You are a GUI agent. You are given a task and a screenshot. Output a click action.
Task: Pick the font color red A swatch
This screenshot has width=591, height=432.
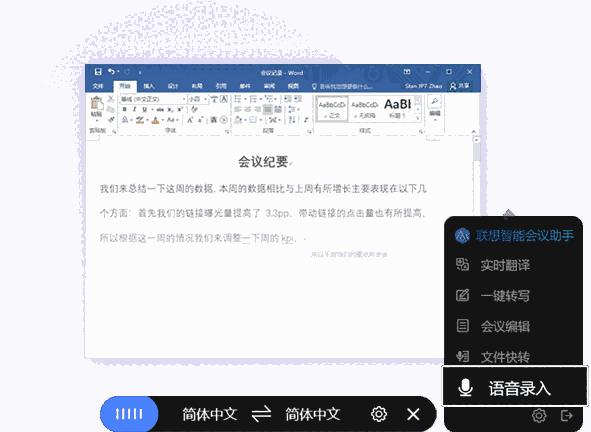click(x=155, y=120)
